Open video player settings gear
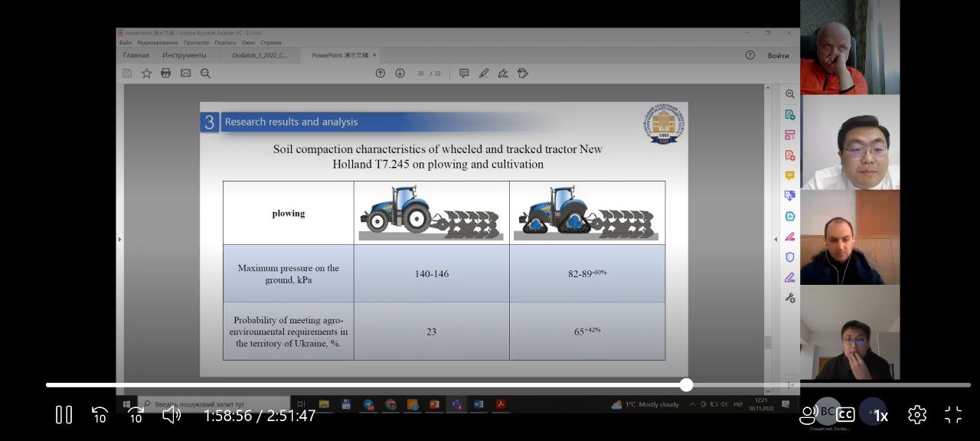 tap(917, 415)
